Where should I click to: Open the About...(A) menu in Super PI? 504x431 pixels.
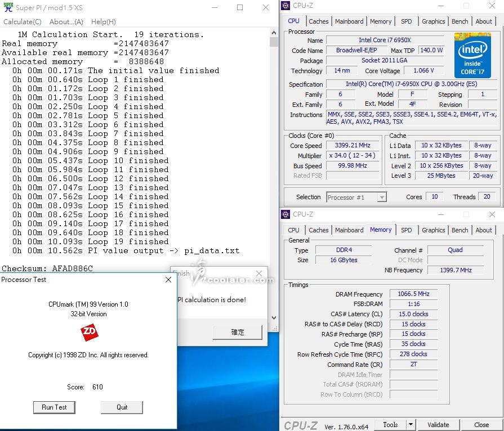(66, 22)
